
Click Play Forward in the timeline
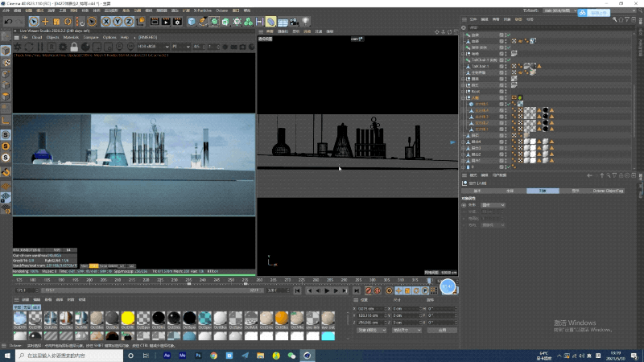[x=327, y=290]
